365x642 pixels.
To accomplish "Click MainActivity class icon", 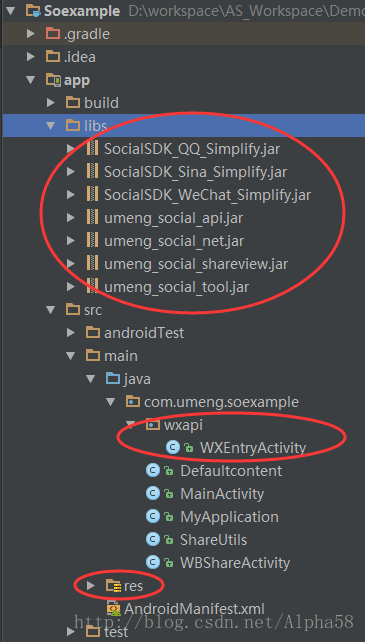I will point(153,494).
